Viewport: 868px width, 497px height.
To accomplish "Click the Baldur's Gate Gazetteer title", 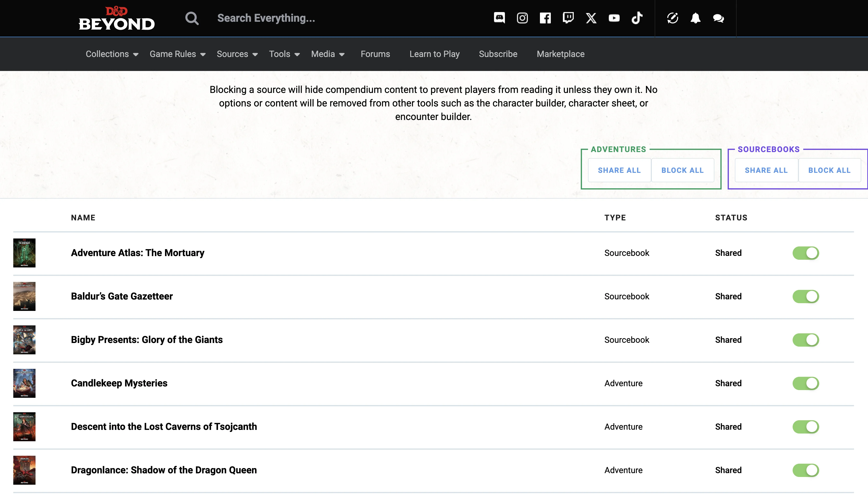I will click(x=122, y=296).
